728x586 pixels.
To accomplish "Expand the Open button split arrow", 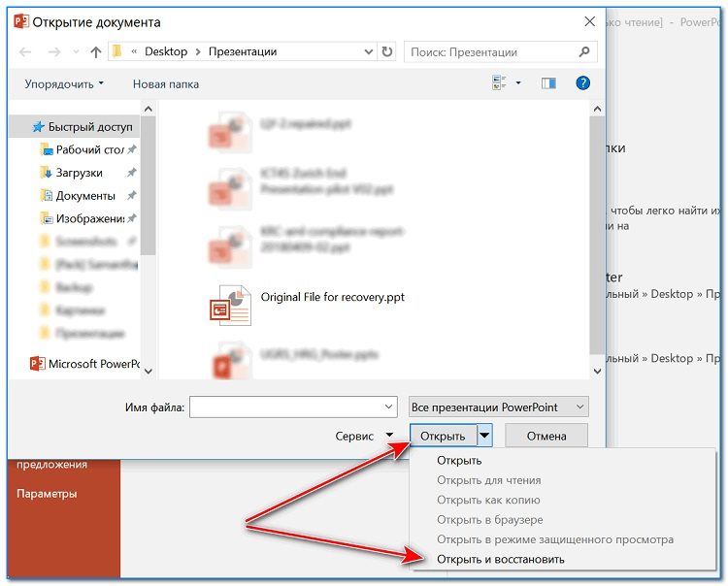I will tap(484, 436).
